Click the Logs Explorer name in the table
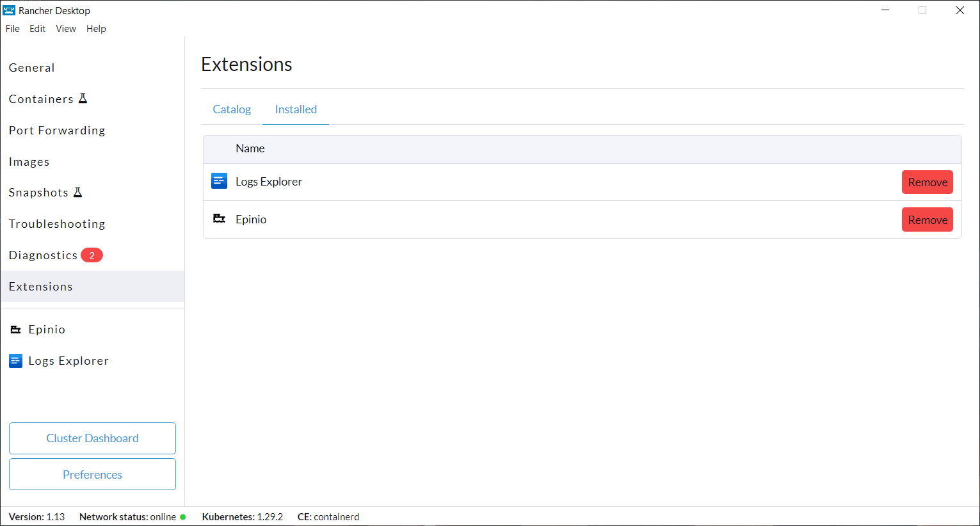 (269, 182)
